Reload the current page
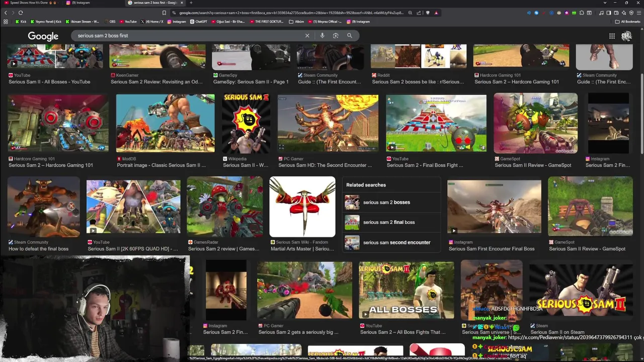 (21, 13)
